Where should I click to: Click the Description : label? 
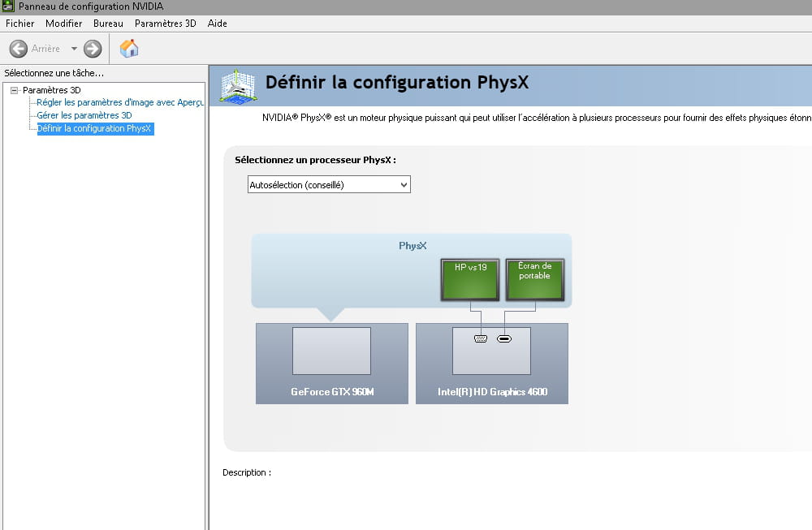click(x=247, y=472)
